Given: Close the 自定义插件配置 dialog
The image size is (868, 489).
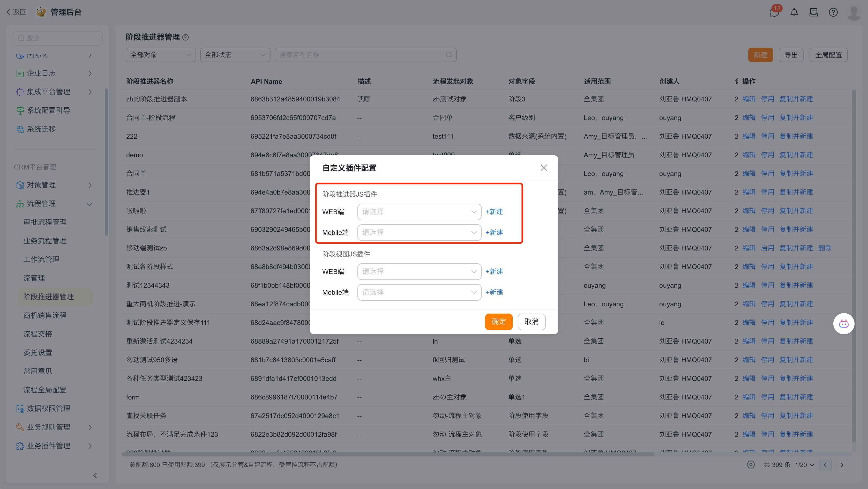Looking at the screenshot, I should [543, 167].
